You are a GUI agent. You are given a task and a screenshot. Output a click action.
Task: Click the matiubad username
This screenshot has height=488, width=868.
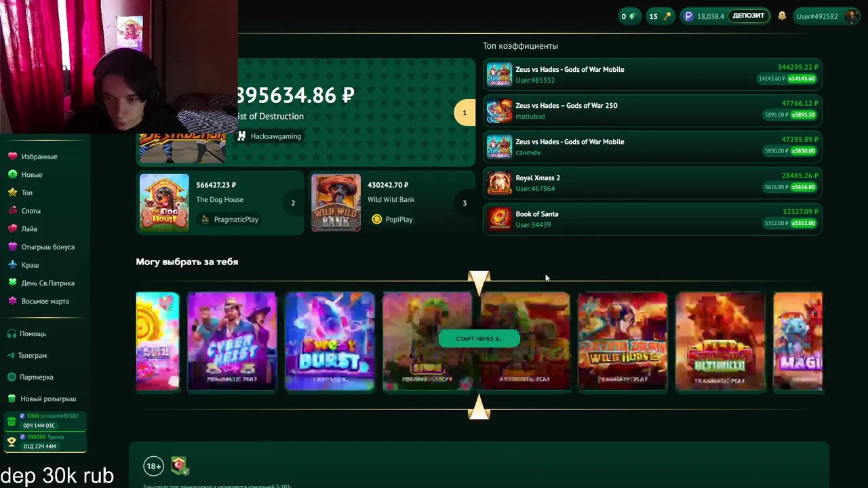coord(530,117)
